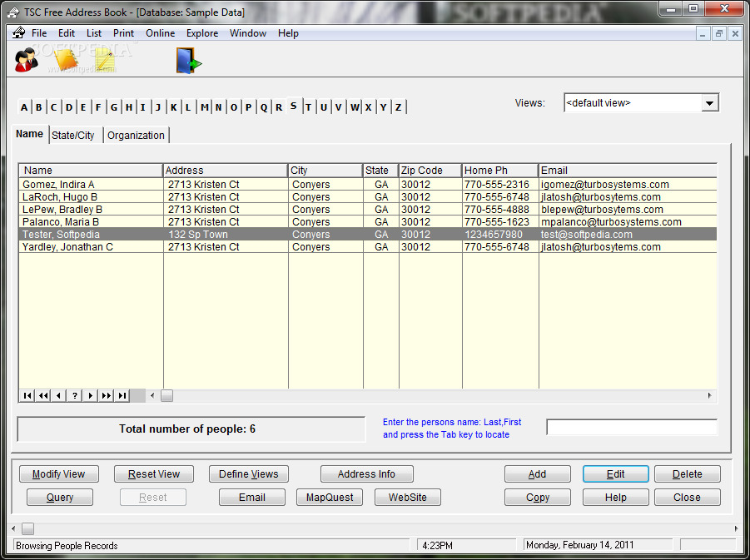This screenshot has height=560, width=750.
Task: Filter names by letter M
Action: pos(204,107)
